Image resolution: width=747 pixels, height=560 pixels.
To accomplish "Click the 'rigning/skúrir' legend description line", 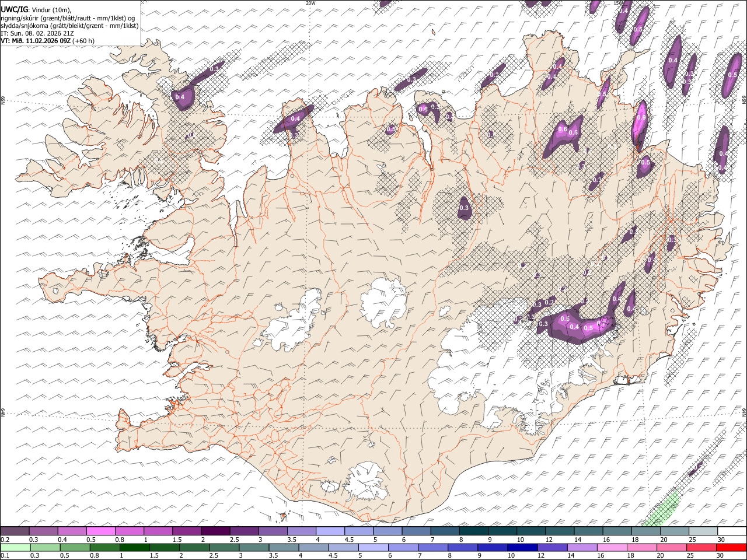I will pos(67,17).
